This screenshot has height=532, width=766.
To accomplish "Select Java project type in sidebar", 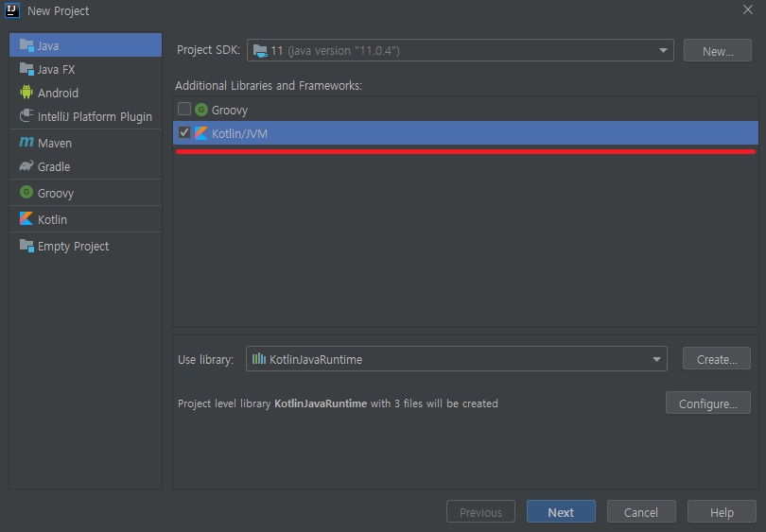I will click(x=85, y=45).
